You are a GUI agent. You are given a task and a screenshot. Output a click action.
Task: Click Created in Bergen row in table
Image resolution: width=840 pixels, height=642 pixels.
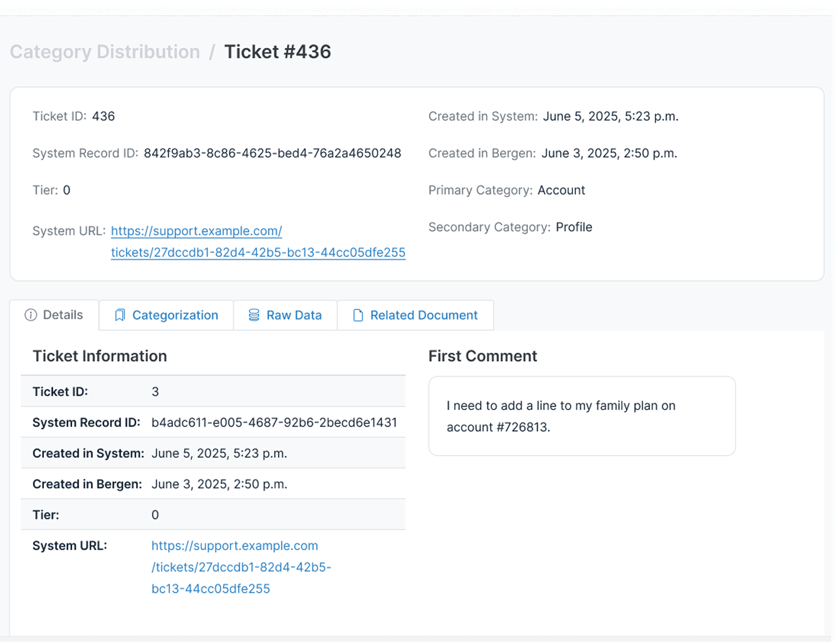[x=213, y=484]
